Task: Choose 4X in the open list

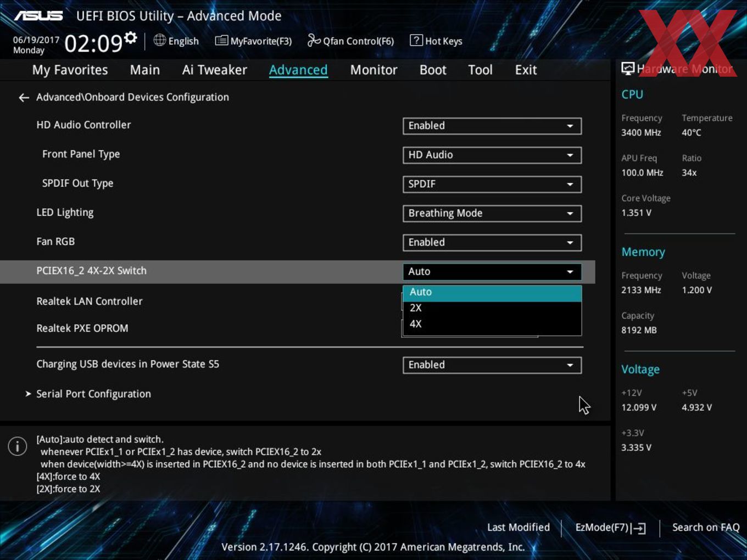Action: [x=492, y=324]
